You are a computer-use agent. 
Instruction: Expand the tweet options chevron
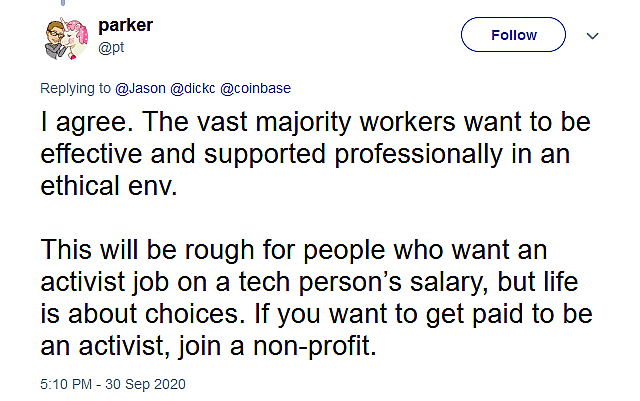coord(591,35)
